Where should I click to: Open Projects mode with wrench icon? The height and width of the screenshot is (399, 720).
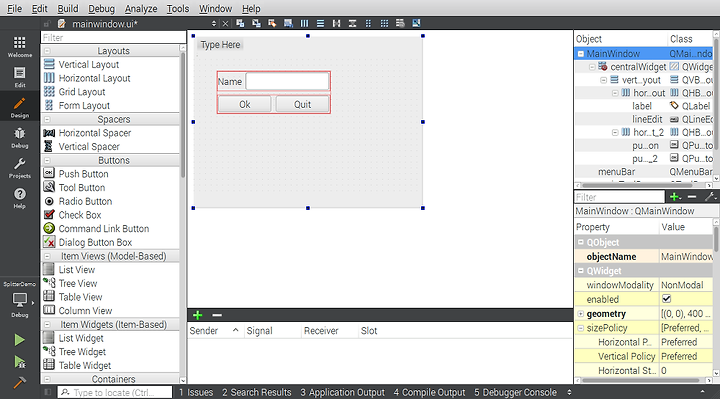tap(19, 168)
